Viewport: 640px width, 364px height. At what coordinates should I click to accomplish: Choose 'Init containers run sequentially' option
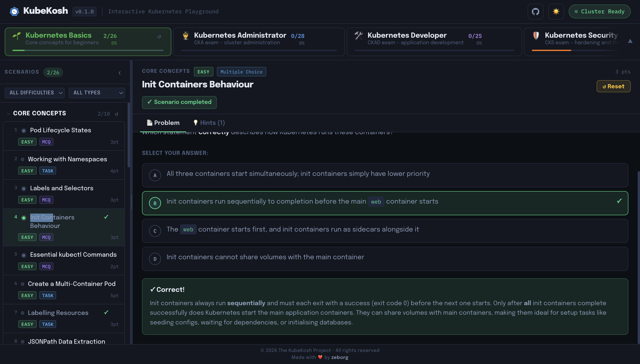pyautogui.click(x=385, y=203)
